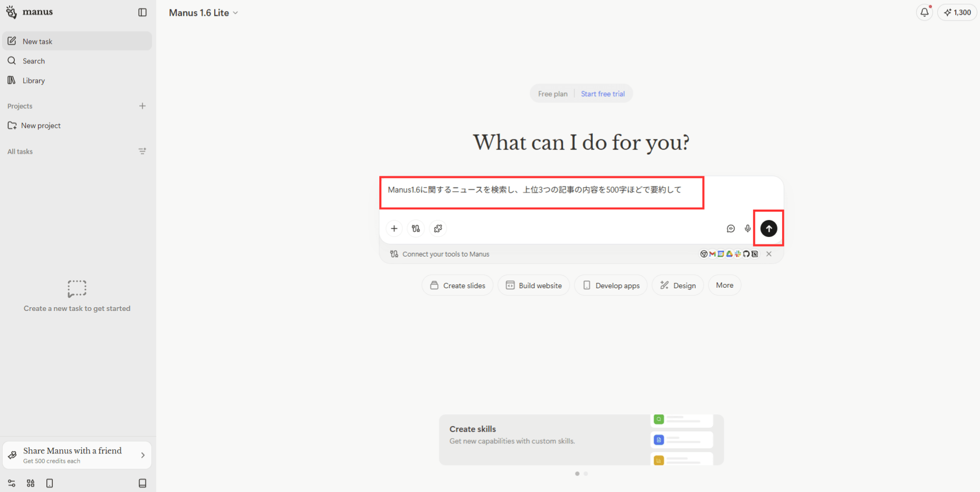Dismiss the Connect your tools banner
Image resolution: width=980 pixels, height=492 pixels.
coord(769,254)
